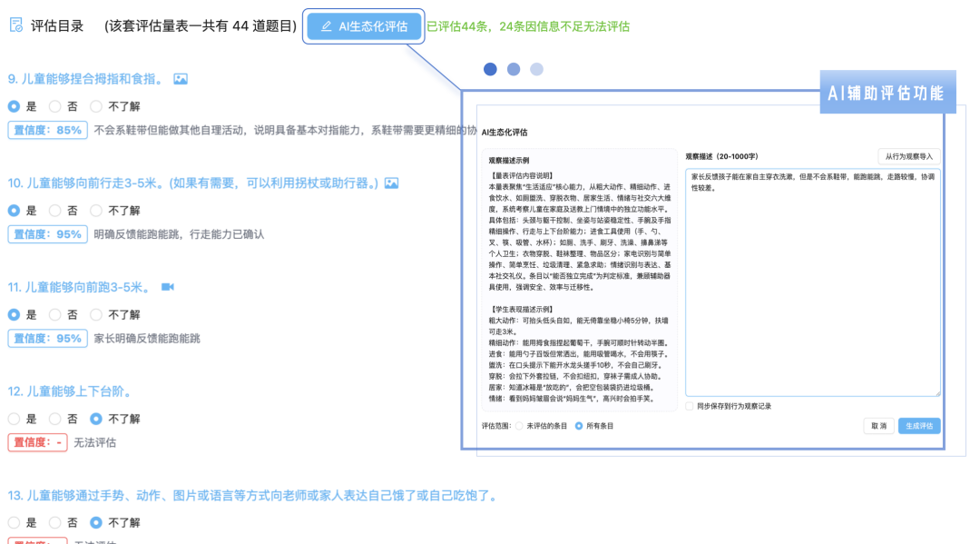
Task: Click question 11 title 儿童能够向前跑3-5米
Action: (x=81, y=288)
